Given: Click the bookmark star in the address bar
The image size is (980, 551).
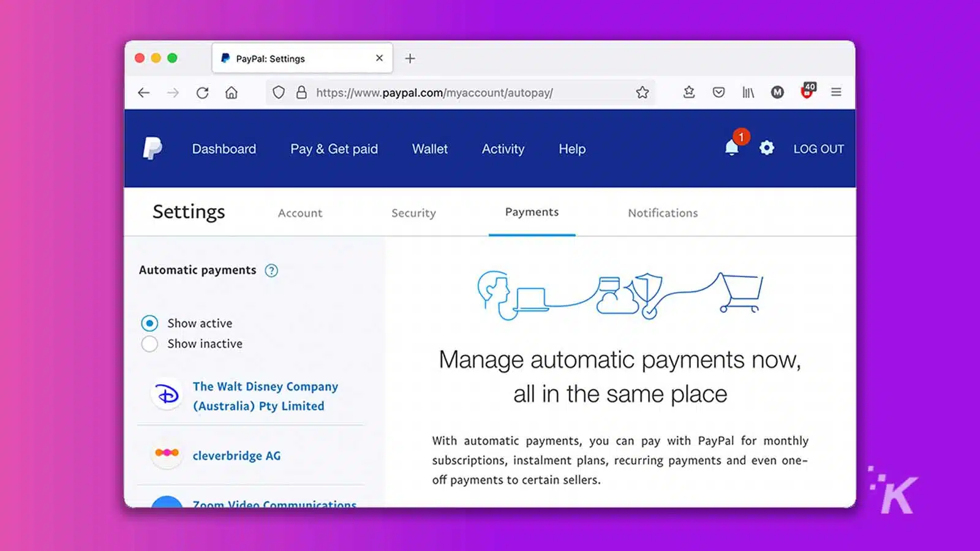Looking at the screenshot, I should tap(643, 92).
